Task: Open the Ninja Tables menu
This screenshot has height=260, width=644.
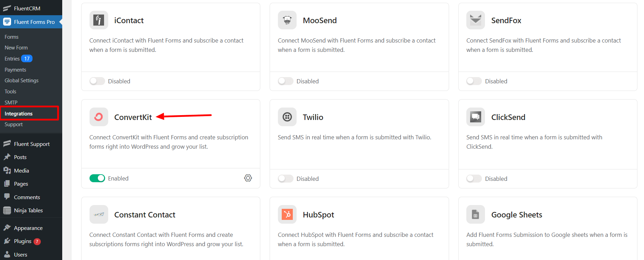Action: [28, 211]
